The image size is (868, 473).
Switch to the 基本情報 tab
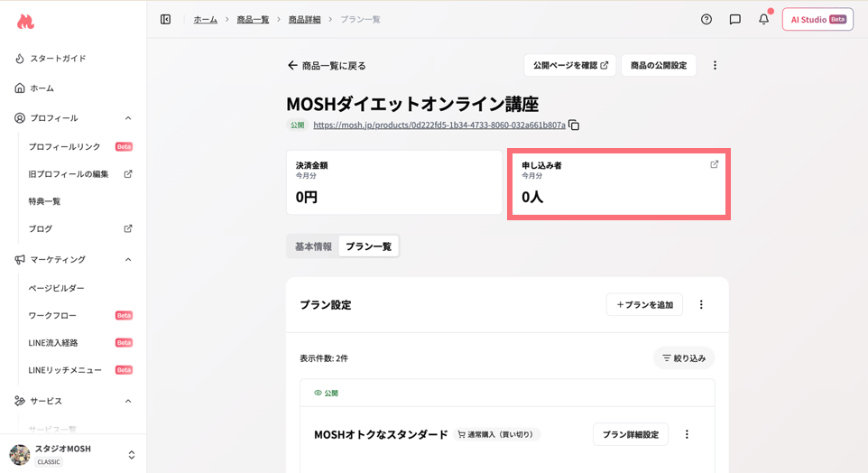click(313, 246)
